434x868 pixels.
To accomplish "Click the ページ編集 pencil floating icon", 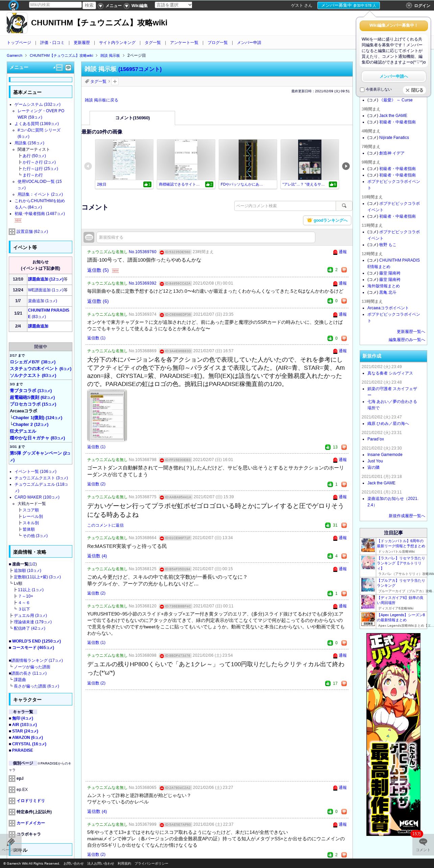I will (11, 844).
